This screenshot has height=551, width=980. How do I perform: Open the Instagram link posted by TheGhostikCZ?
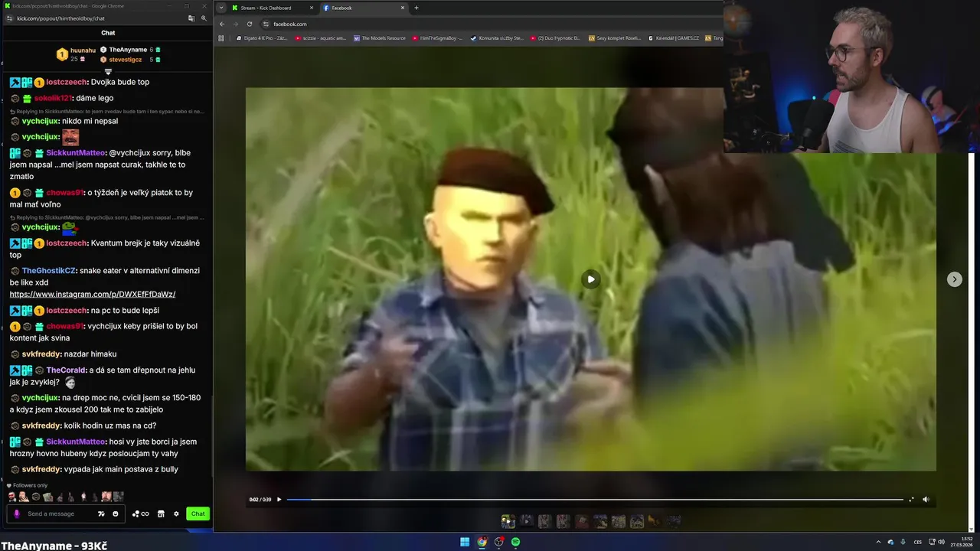[x=93, y=294]
